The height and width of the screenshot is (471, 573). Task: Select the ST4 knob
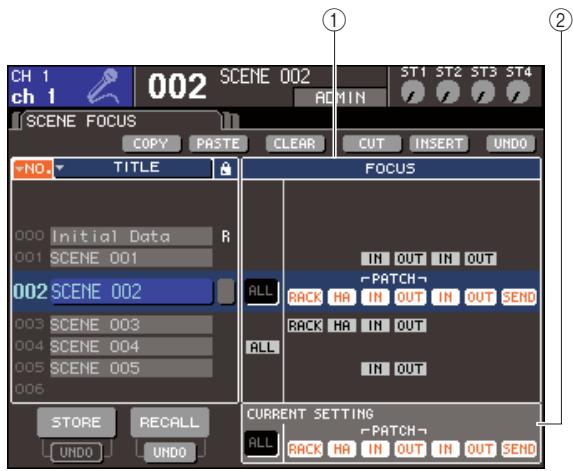(x=518, y=91)
